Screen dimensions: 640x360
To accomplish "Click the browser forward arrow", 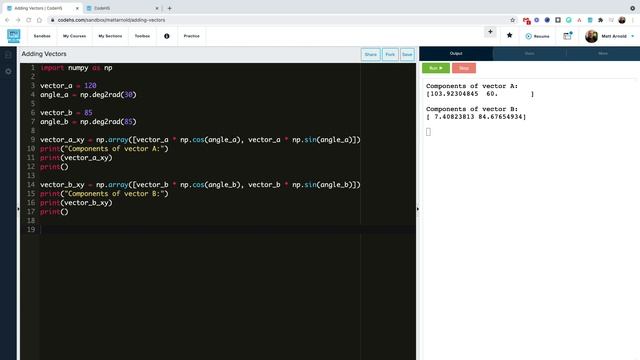I will (18, 20).
